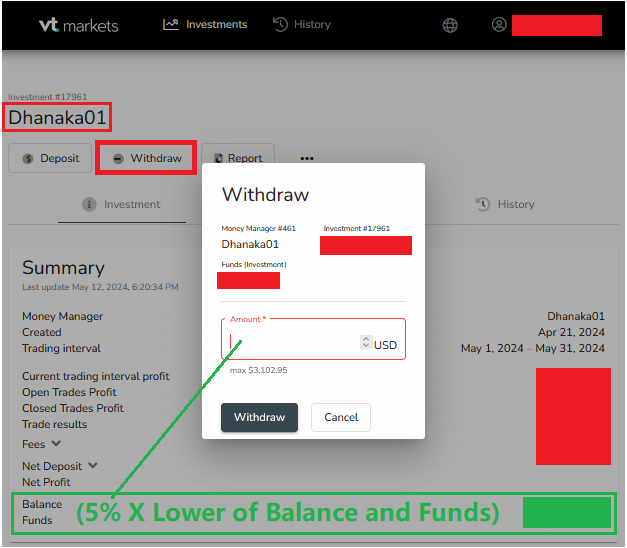Expand the Fees chevron in Summary
The width and height of the screenshot is (627, 548).
[57, 444]
